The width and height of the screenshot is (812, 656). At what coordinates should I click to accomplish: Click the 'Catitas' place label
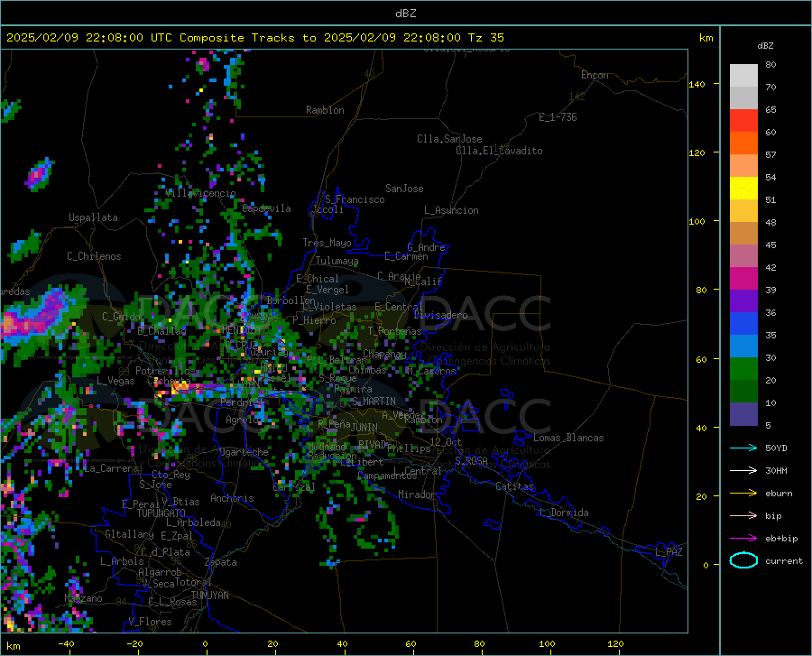point(514,486)
